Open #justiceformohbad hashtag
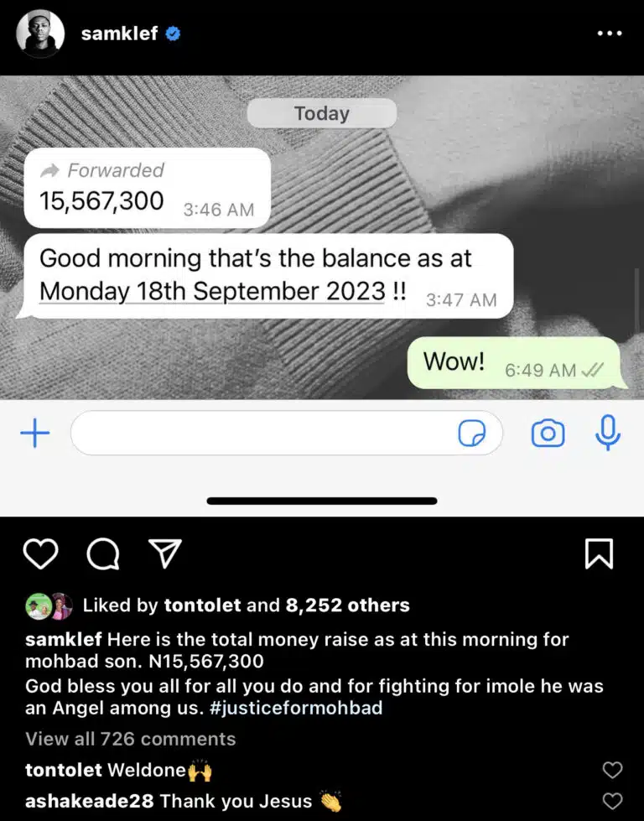This screenshot has width=644, height=821. click(x=296, y=708)
